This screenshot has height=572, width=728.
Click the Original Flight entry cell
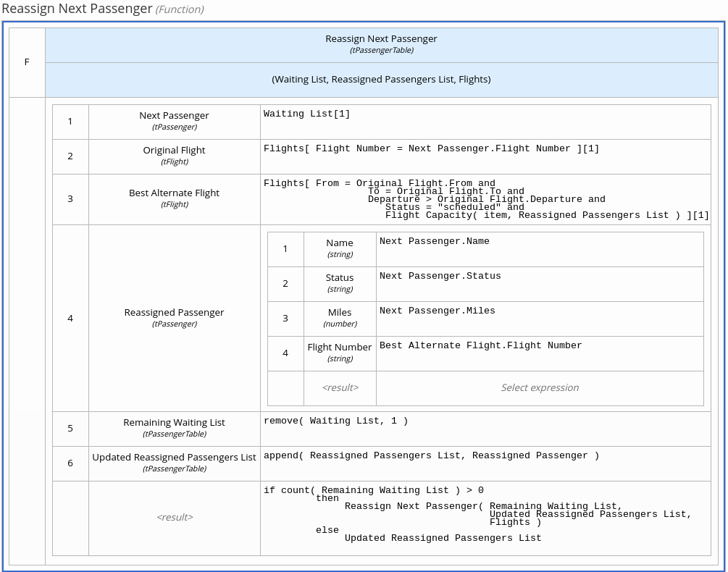coord(174,156)
